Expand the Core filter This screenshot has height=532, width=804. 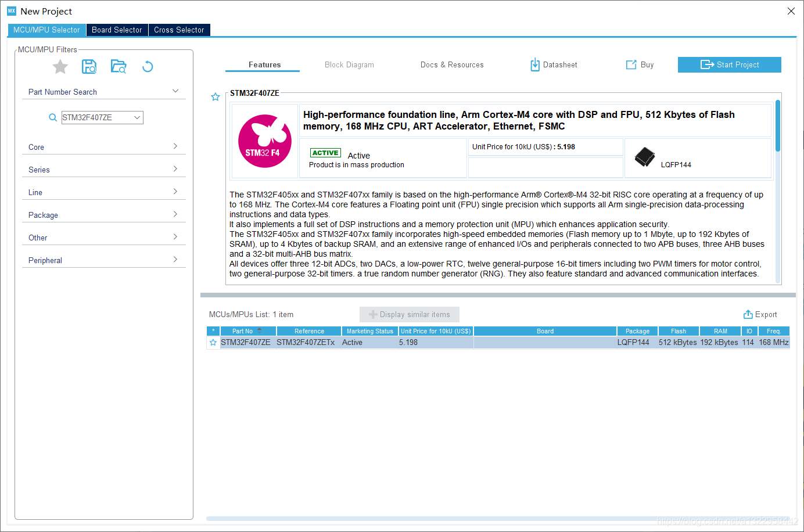104,147
